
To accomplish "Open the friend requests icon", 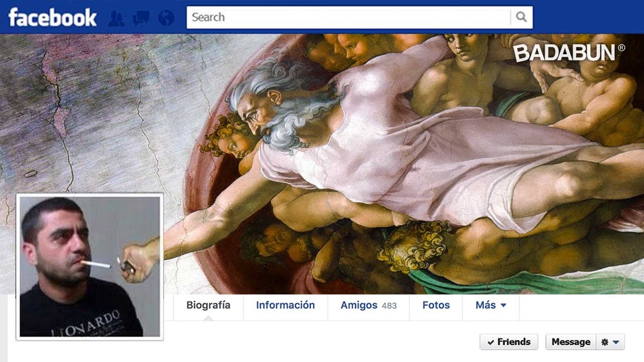I will point(116,19).
